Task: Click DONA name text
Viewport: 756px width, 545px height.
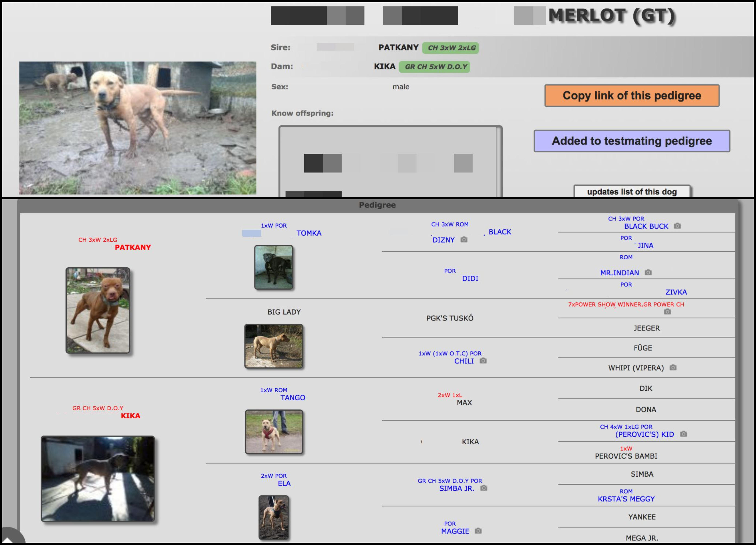Action: point(646,409)
